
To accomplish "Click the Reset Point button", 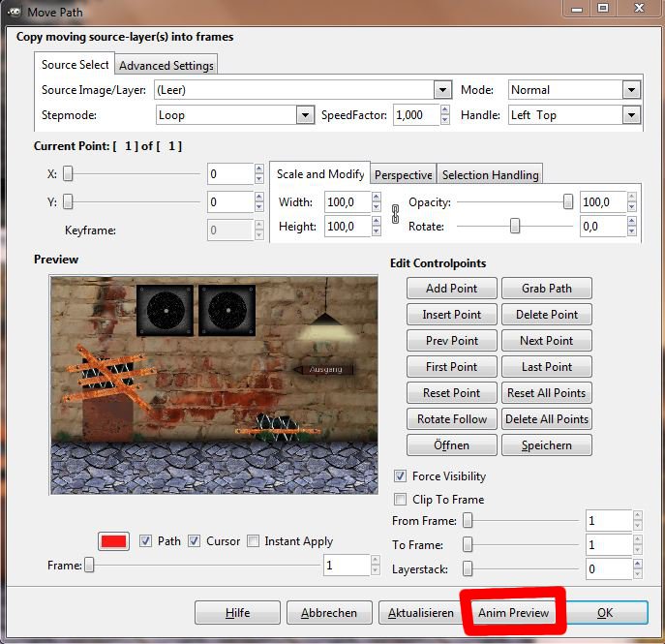I will 452,393.
